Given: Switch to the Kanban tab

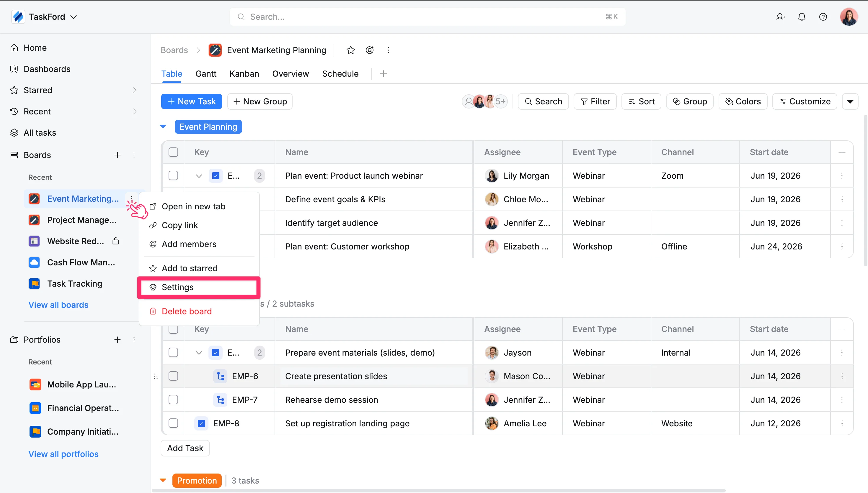Looking at the screenshot, I should [244, 74].
